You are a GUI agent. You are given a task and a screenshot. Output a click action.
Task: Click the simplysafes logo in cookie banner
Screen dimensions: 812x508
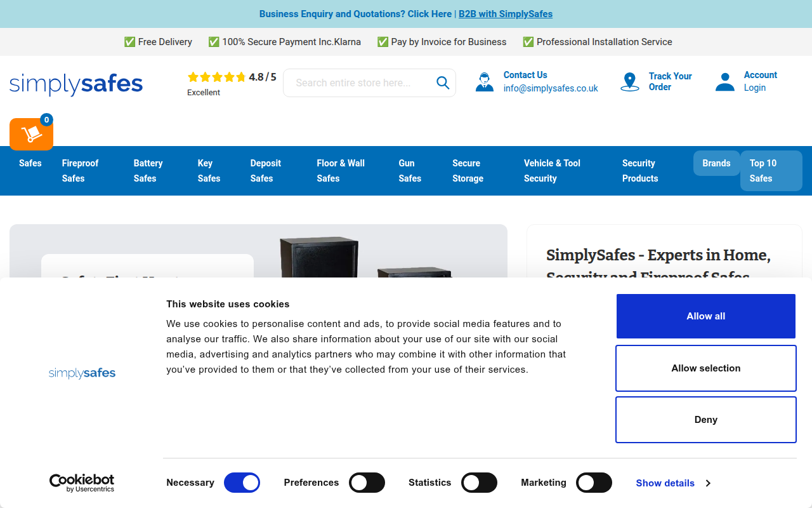tap(82, 373)
